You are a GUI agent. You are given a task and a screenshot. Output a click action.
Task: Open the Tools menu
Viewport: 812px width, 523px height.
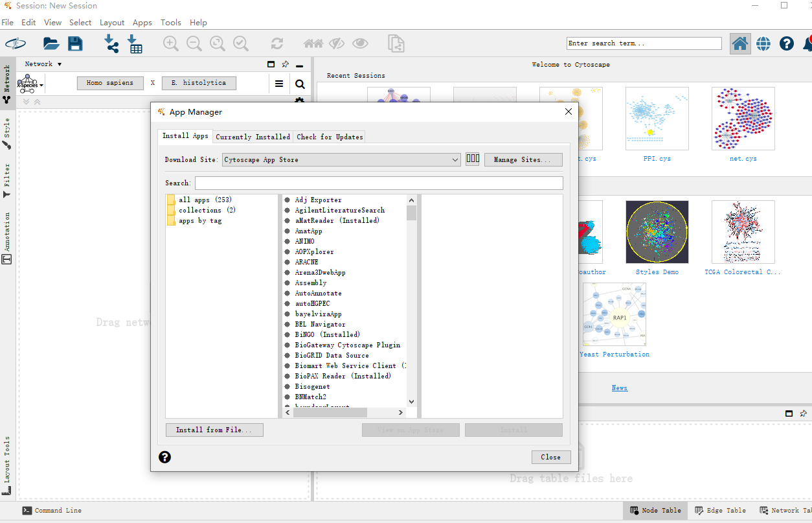(x=171, y=22)
